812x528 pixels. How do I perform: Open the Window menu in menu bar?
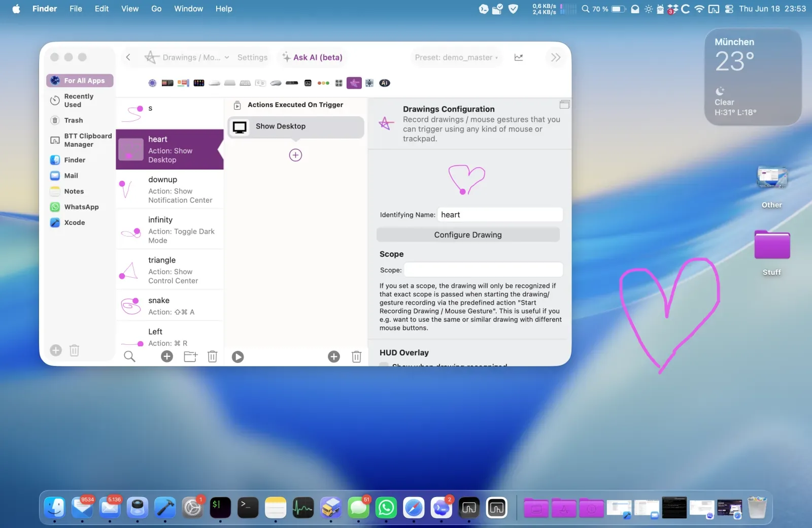click(188, 9)
